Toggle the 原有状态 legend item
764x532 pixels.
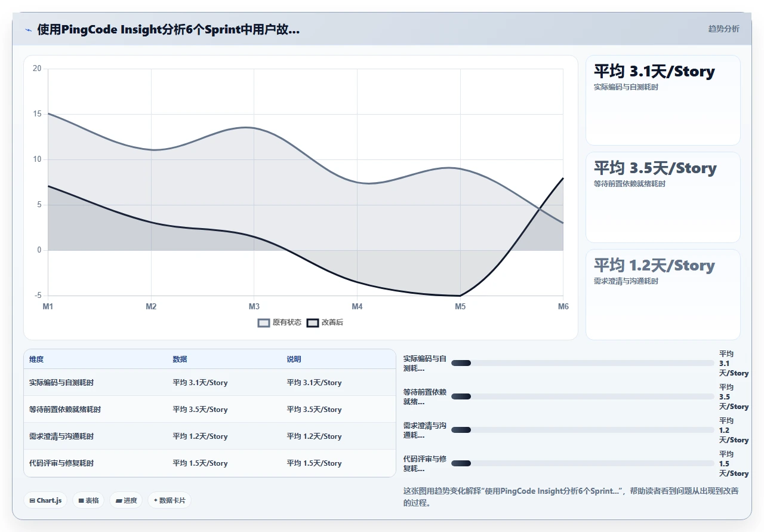pos(279,322)
